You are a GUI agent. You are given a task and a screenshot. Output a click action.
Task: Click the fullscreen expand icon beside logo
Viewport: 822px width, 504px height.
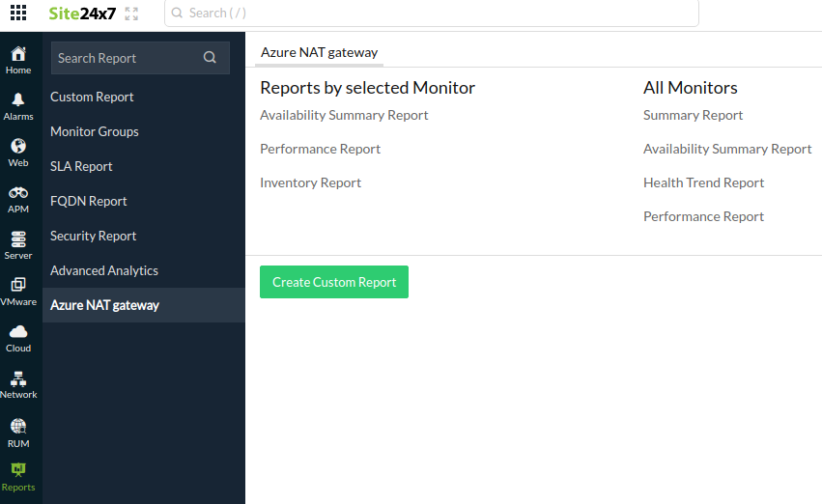pos(132,14)
